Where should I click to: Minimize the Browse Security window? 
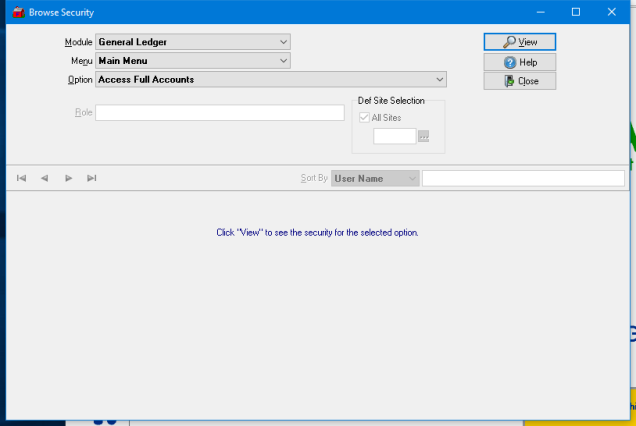pos(540,12)
